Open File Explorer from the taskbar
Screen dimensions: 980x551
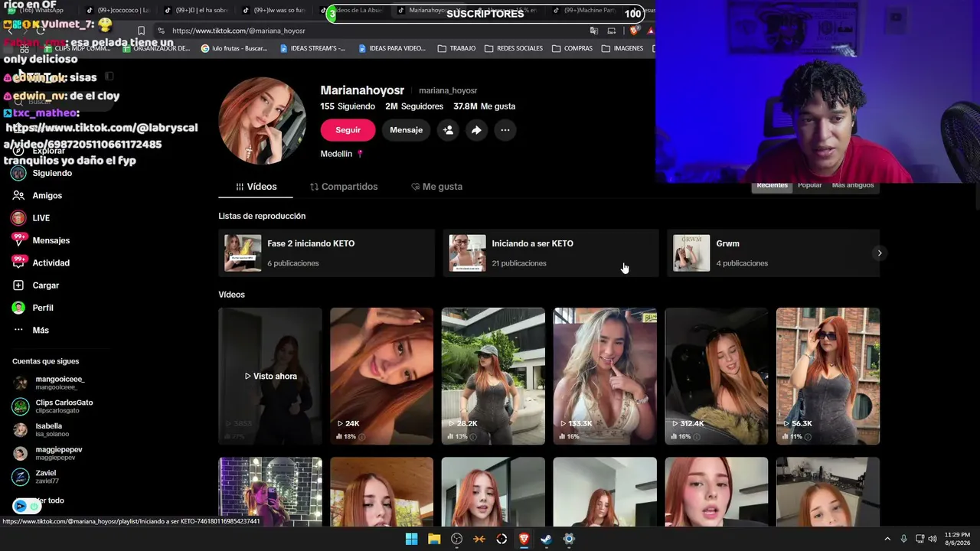pyautogui.click(x=434, y=539)
